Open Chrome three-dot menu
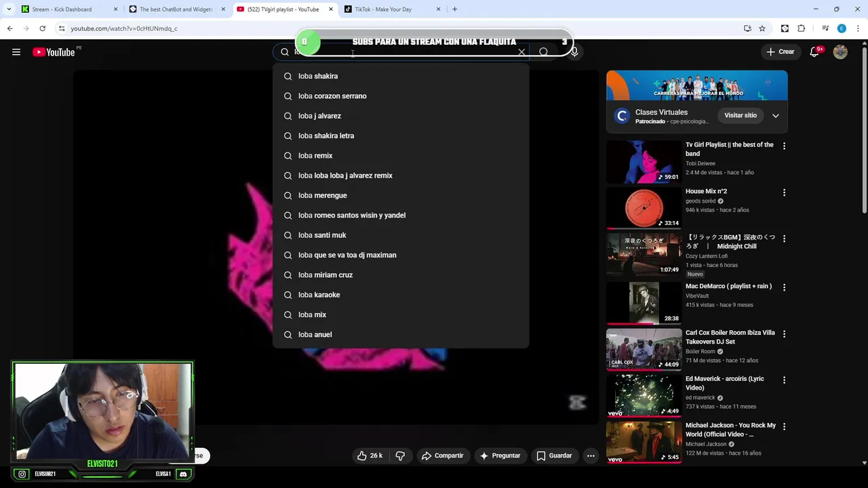This screenshot has height=488, width=868. pos(858,28)
